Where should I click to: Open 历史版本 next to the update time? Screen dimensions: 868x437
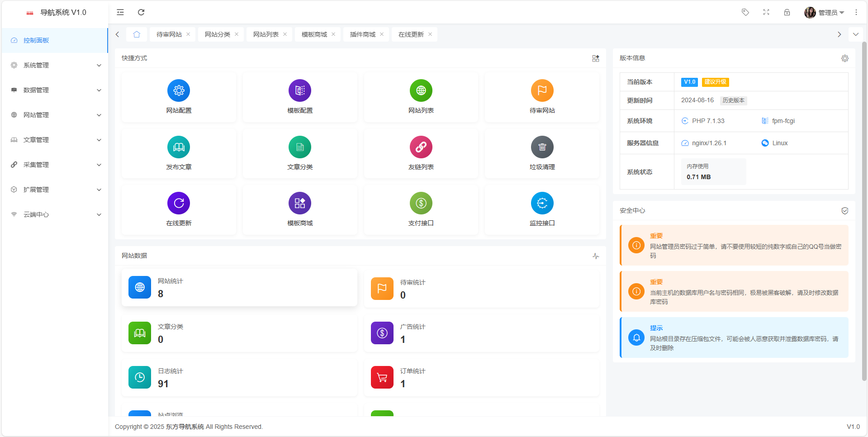[x=733, y=100]
